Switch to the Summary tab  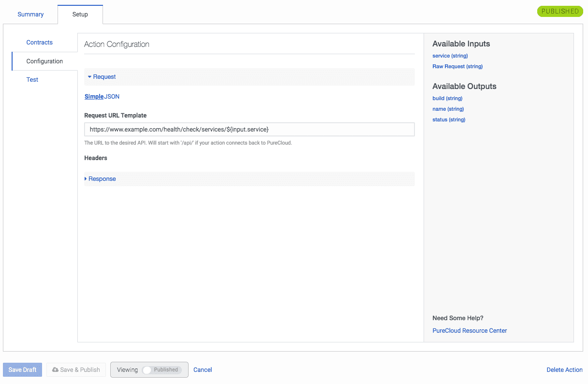point(30,15)
